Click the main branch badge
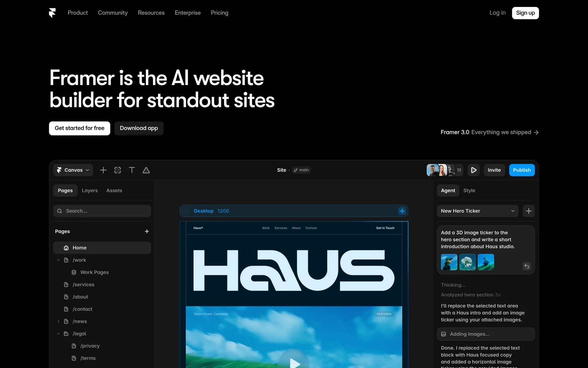This screenshot has height=368, width=588. (301, 170)
